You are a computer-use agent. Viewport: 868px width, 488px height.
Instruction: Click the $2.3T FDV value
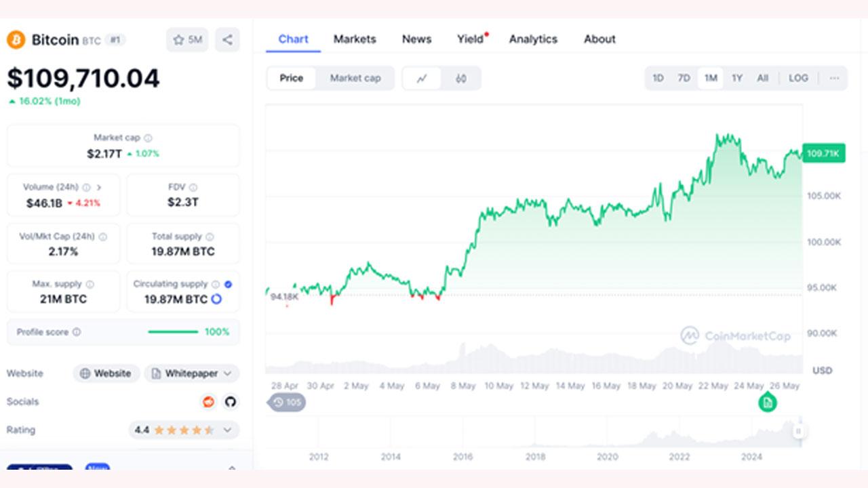tap(183, 202)
